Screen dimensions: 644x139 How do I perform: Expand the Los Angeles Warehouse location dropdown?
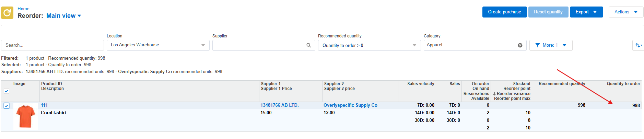point(158,45)
